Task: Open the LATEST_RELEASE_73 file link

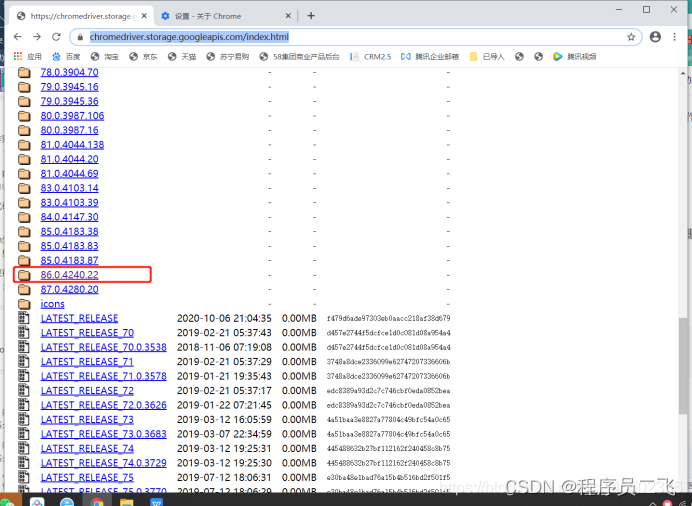Action: pyautogui.click(x=87, y=420)
